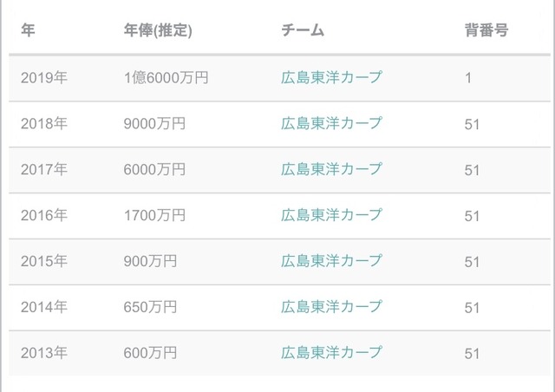Open the 広島東洋カープ link in 2017年 row
Image resolution: width=555 pixels, height=392 pixels.
pos(331,169)
